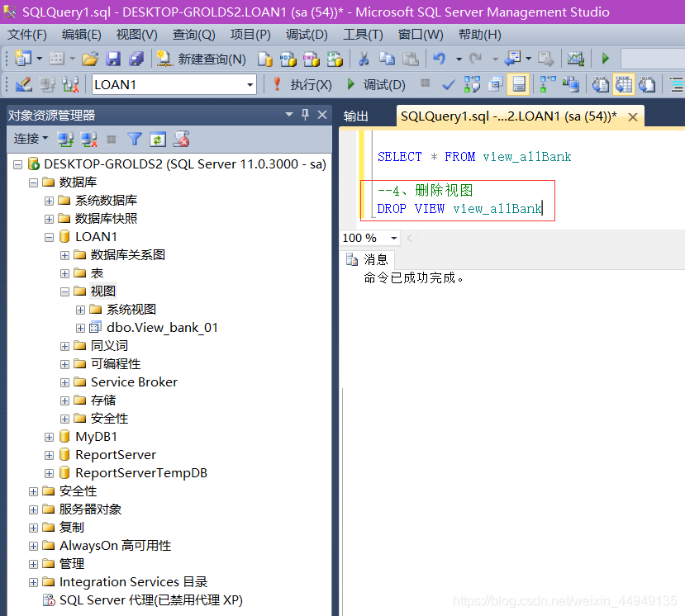Open the 连接 dropdown in Object Explorer
Screen dimensions: 685x616
pyautogui.click(x=31, y=139)
